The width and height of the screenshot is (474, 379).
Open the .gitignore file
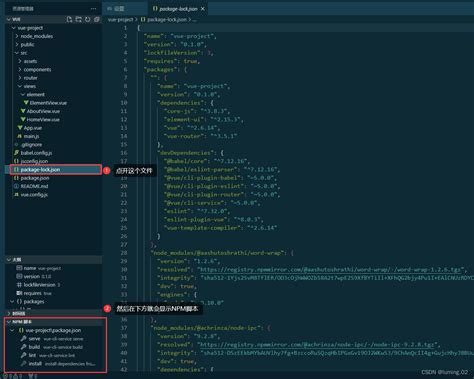pos(31,145)
